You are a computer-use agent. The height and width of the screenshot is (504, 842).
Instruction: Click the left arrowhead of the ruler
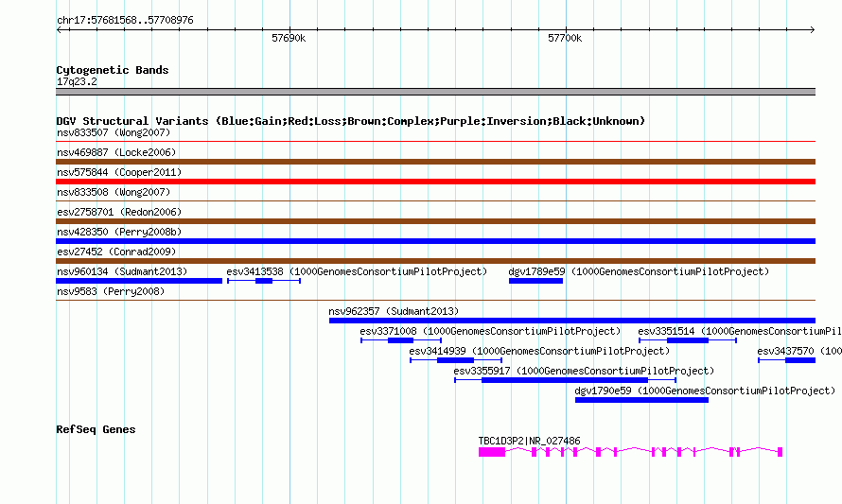(59, 29)
